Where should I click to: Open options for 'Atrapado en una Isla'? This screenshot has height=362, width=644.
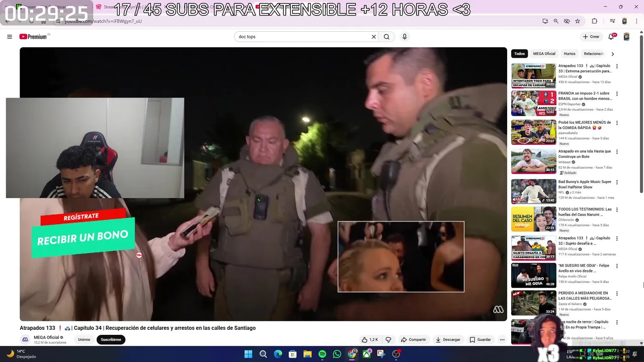[x=617, y=152]
